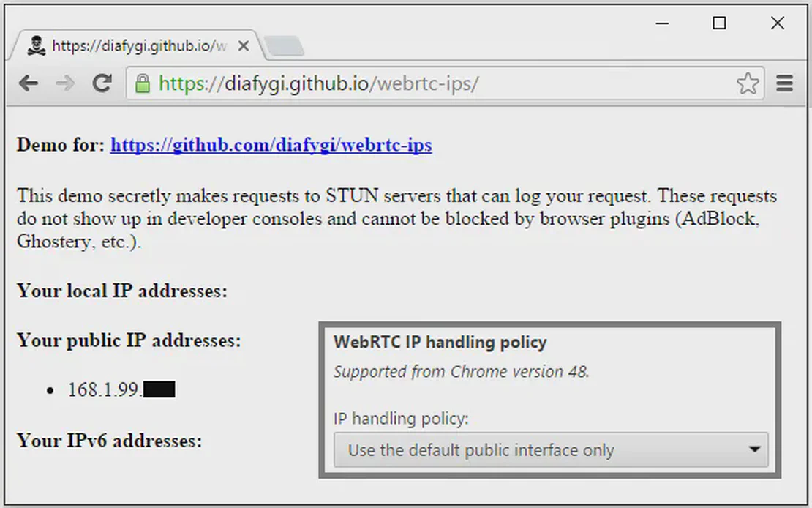Click the green padlock security icon
The height and width of the screenshot is (508, 812).
point(143,83)
